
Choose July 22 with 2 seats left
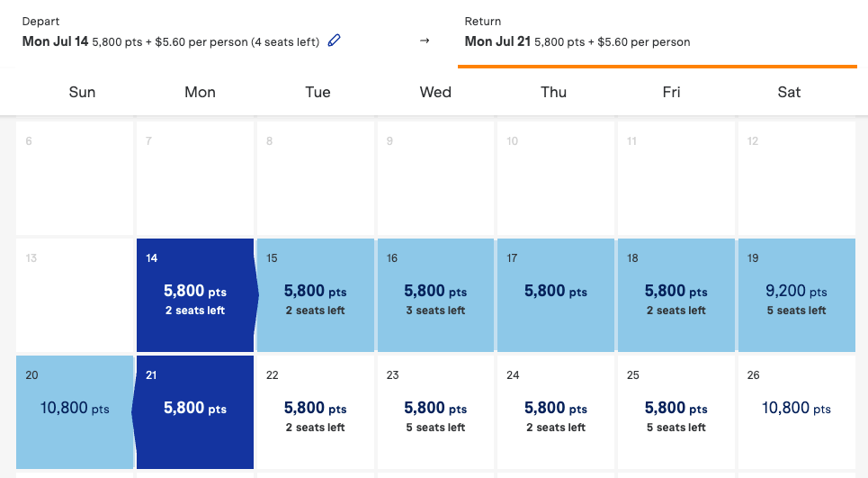[x=315, y=411]
